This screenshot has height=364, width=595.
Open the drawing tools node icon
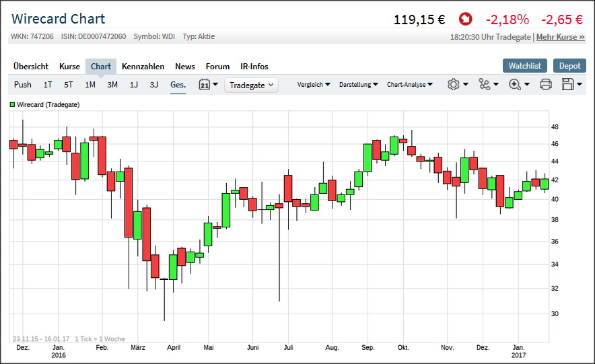484,84
